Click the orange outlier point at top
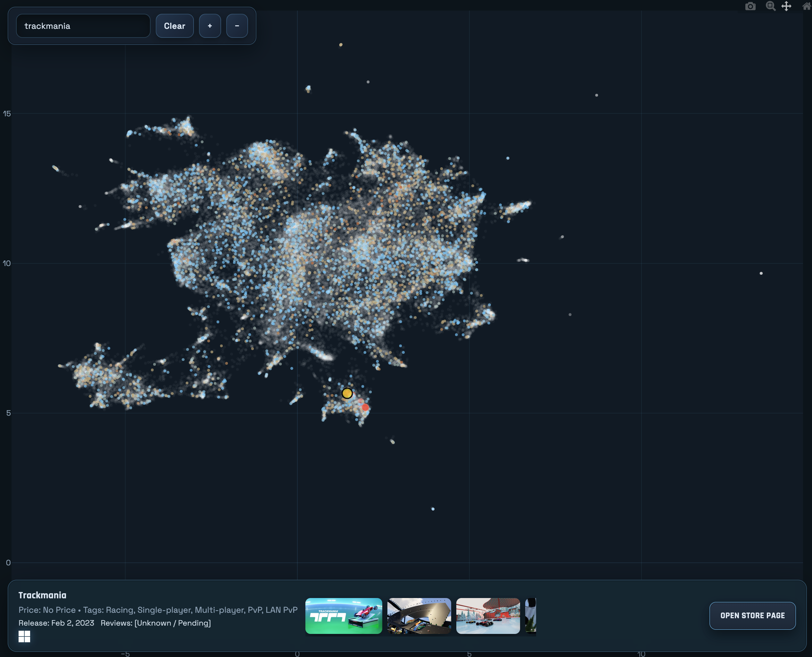 [341, 45]
